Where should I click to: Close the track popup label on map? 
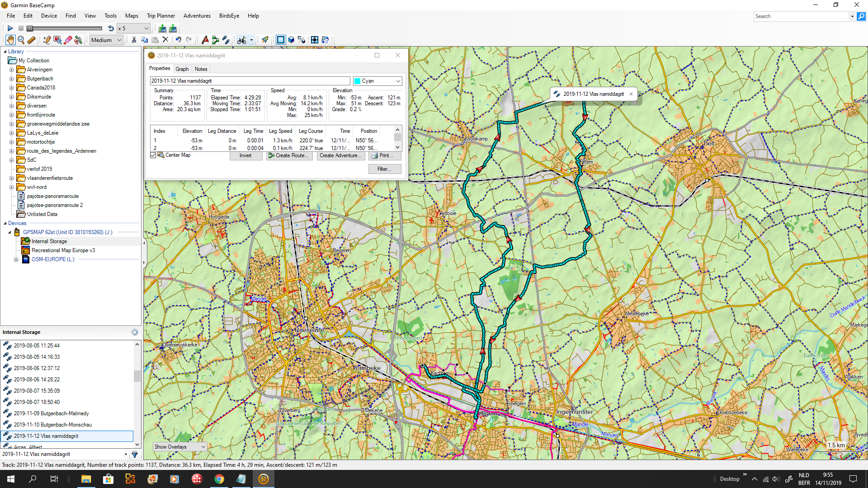coord(631,94)
